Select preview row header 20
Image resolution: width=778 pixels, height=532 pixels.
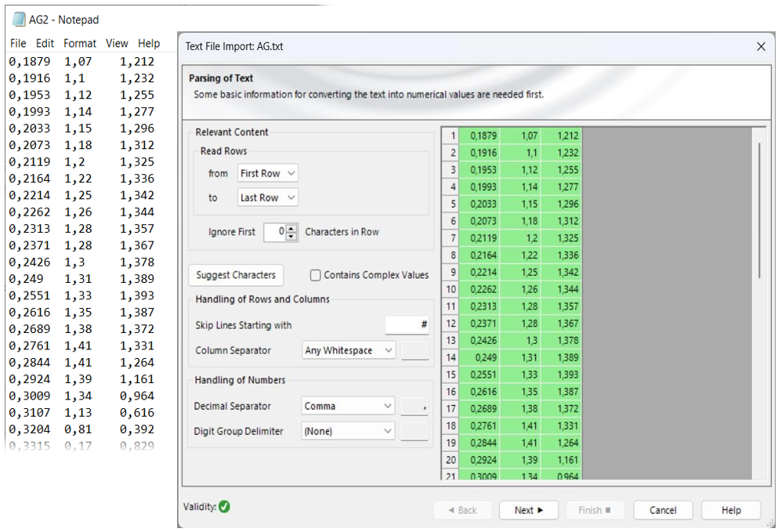pos(451,460)
